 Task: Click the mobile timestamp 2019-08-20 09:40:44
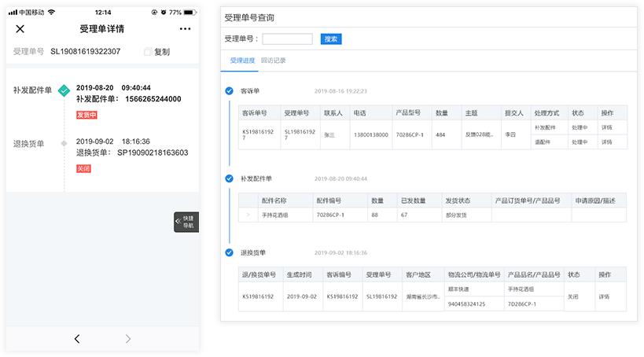click(113, 88)
